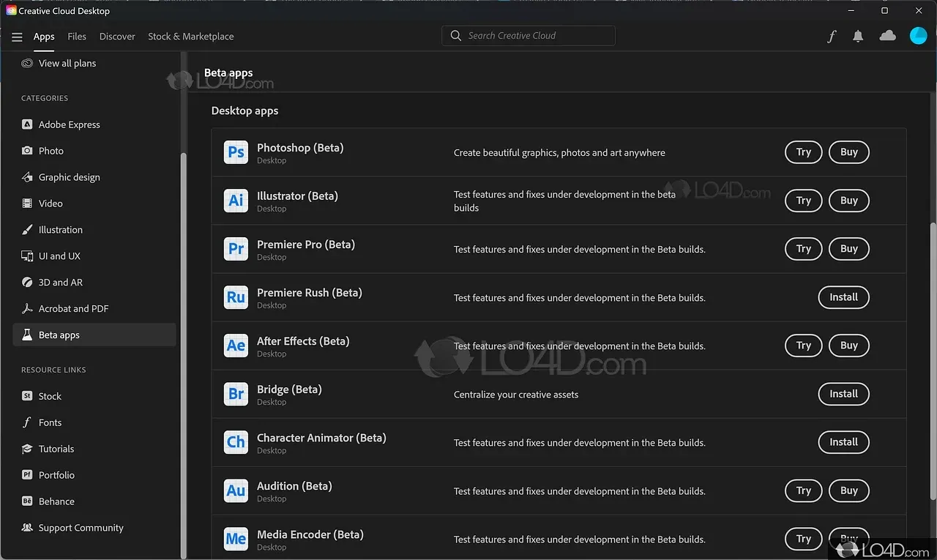Viewport: 937px width, 560px height.
Task: Open the hamburger menu icon
Action: point(17,37)
